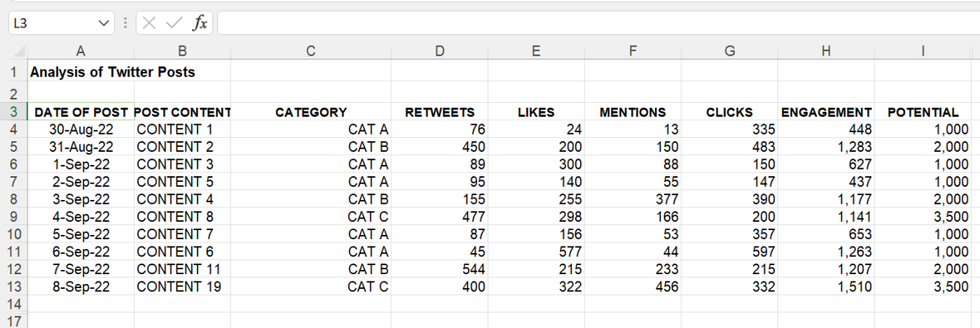Screen dimensions: 980x328
Task: Select column C header
Action: click(x=310, y=51)
